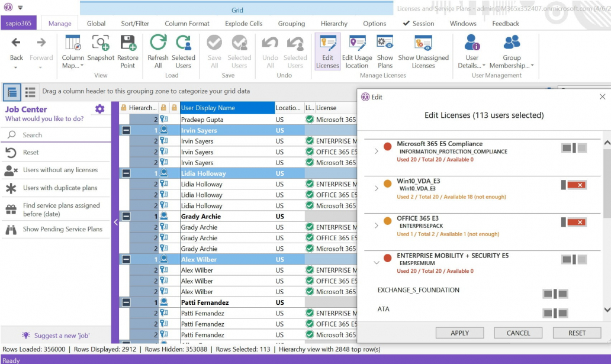Collapse the Irvin Sayers hierarchy row
The width and height of the screenshot is (611, 364).
click(x=126, y=130)
